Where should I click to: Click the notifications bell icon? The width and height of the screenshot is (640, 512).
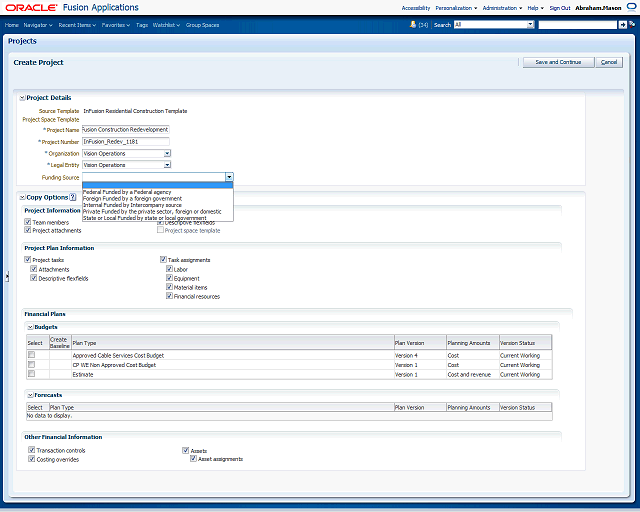tap(412, 24)
